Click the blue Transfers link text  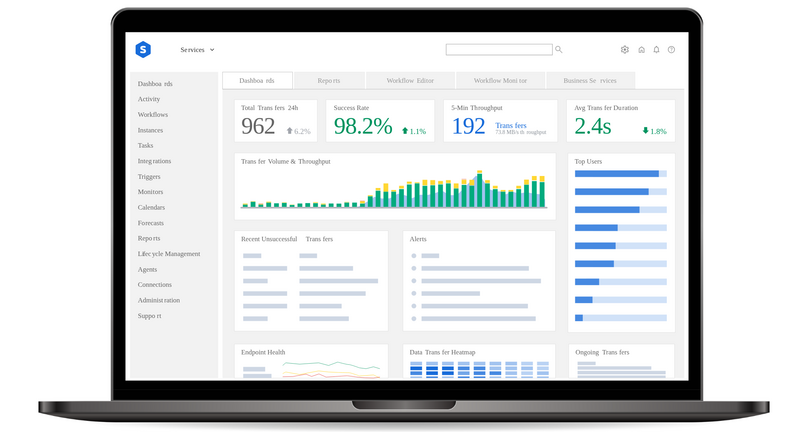click(x=511, y=125)
